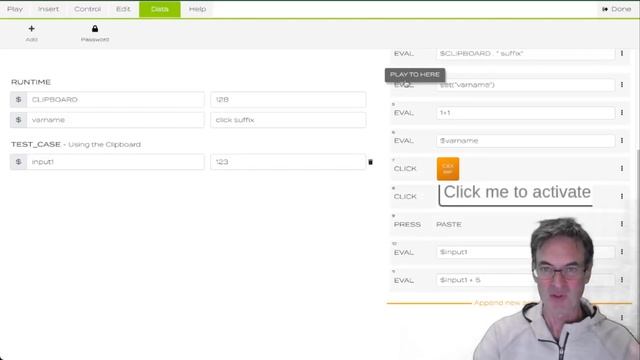Click the PLAY TO HERE button
The height and width of the screenshot is (360, 640).
click(415, 75)
